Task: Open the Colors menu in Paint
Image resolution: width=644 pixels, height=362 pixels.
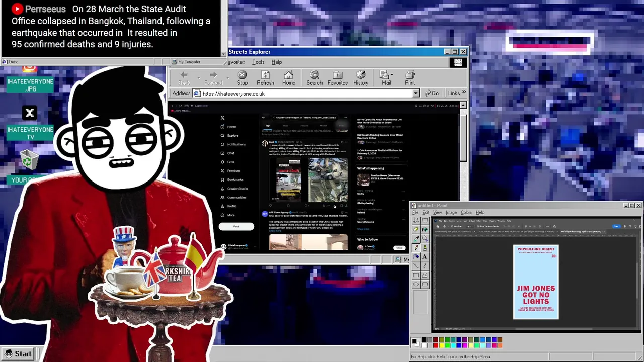Action: click(466, 212)
